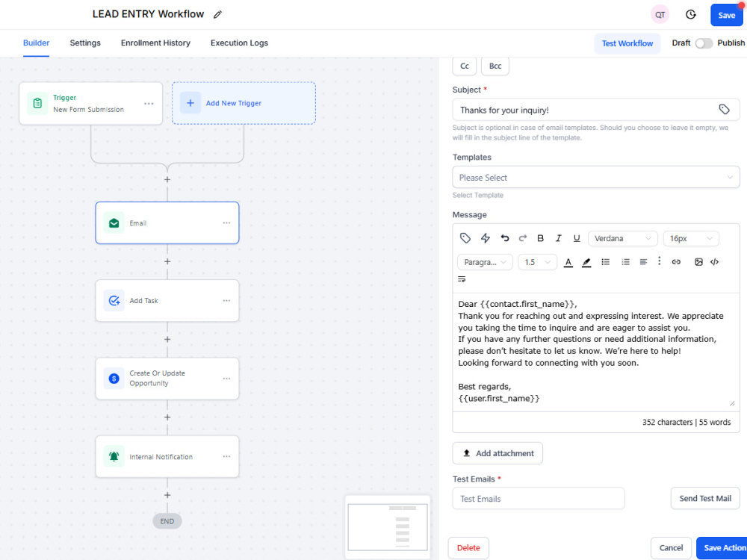Add step above the END node

[167, 495]
